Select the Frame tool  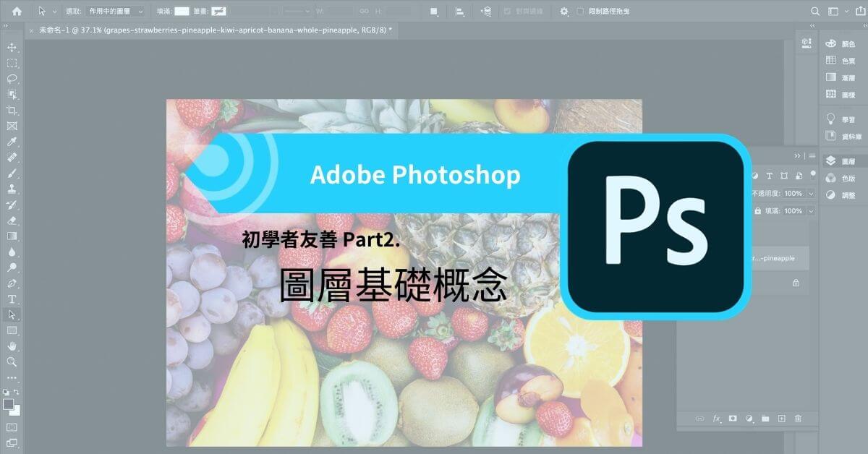12,127
